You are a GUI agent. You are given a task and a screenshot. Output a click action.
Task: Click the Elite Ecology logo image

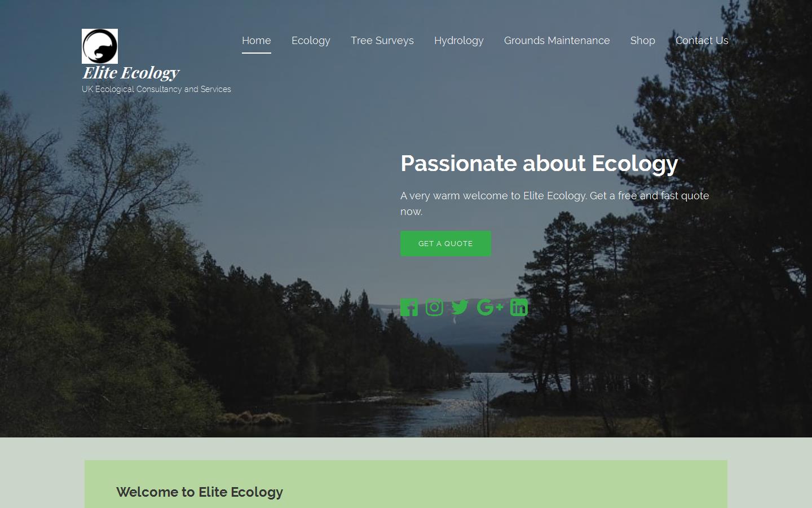pyautogui.click(x=100, y=46)
